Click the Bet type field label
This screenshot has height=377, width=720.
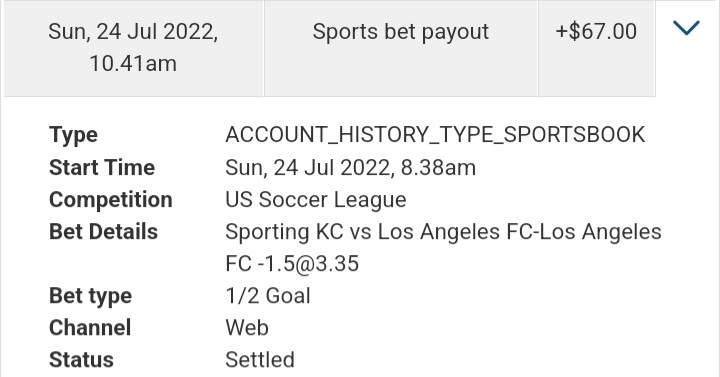coord(90,297)
